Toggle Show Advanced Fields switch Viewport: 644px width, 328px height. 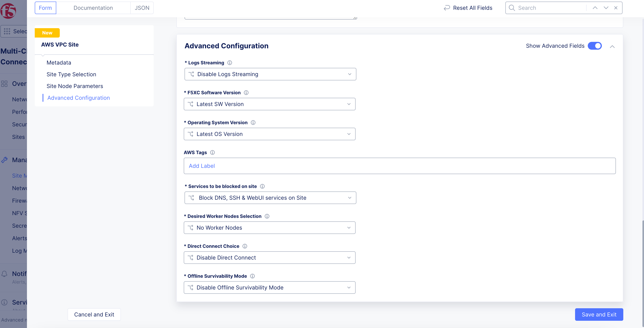click(x=595, y=46)
